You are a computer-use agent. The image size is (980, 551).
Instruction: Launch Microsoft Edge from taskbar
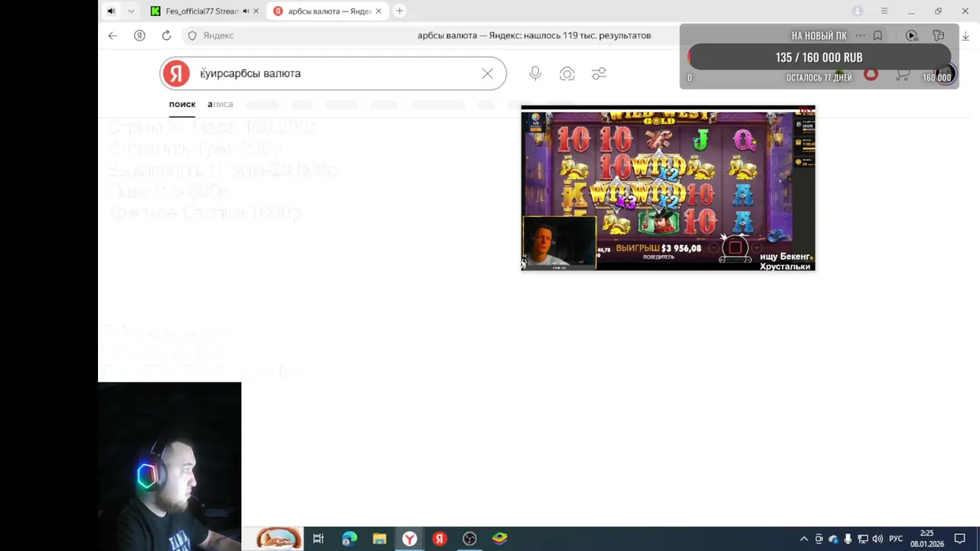coord(349,539)
